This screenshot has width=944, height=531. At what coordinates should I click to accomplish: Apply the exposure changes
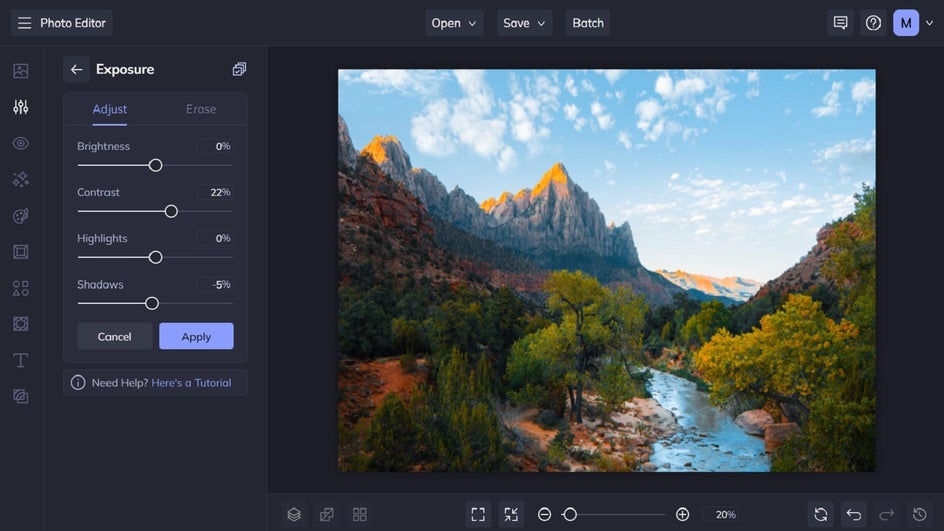(196, 337)
